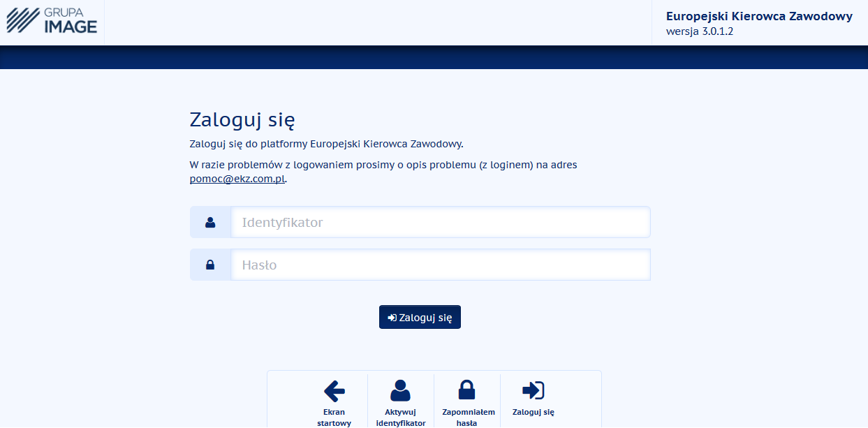The width and height of the screenshot is (868, 428).
Task: Select the "Zaloguj się do platformy" sentence
Action: 326,144
